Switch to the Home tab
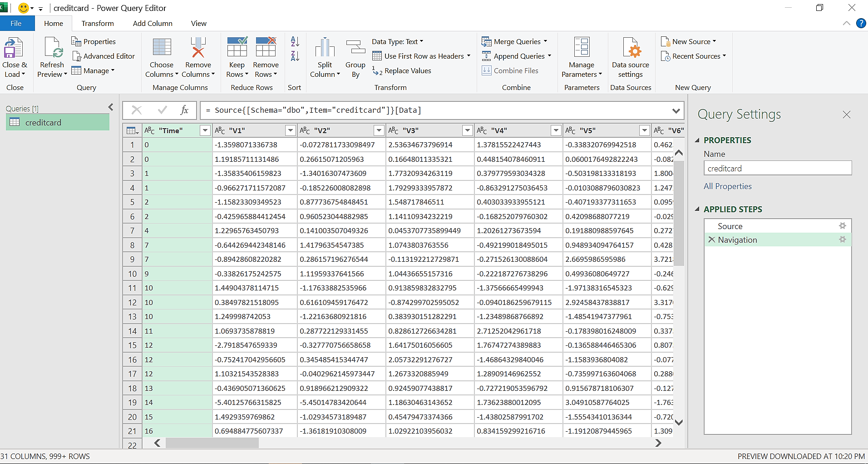The image size is (868, 464). click(54, 23)
